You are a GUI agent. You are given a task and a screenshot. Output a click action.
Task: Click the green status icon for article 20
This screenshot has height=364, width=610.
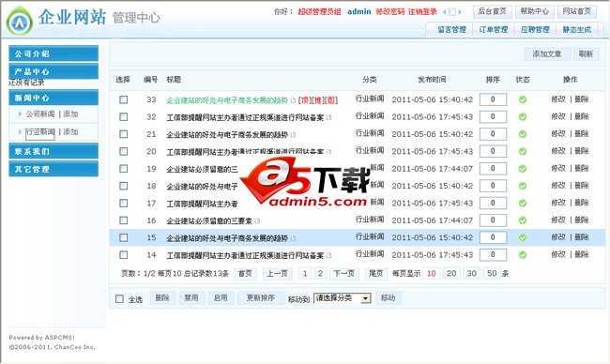point(523,151)
